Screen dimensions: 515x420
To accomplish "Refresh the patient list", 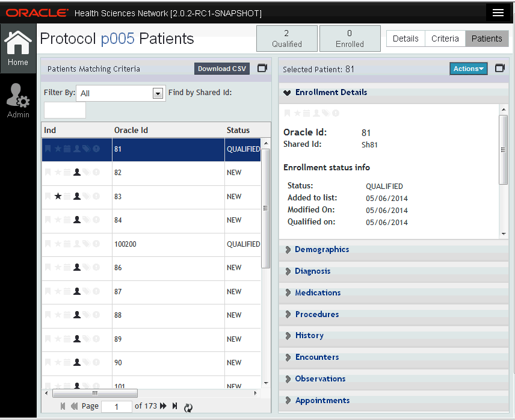I will point(188,407).
